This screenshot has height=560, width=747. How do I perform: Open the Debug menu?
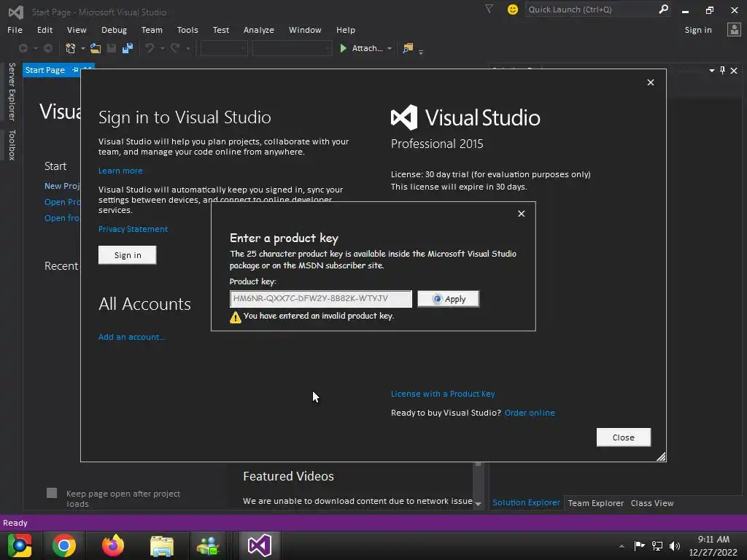pyautogui.click(x=114, y=29)
